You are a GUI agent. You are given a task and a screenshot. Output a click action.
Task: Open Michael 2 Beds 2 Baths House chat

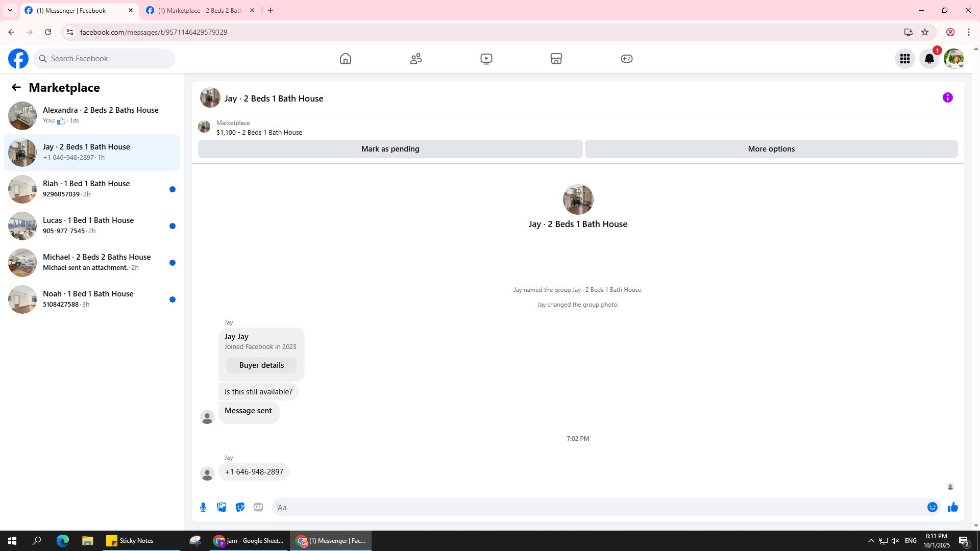[x=92, y=263]
